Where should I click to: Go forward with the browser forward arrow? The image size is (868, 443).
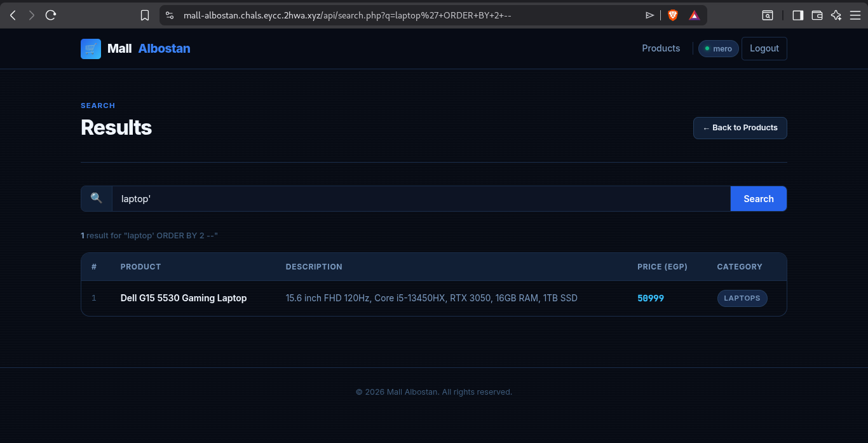[x=32, y=15]
